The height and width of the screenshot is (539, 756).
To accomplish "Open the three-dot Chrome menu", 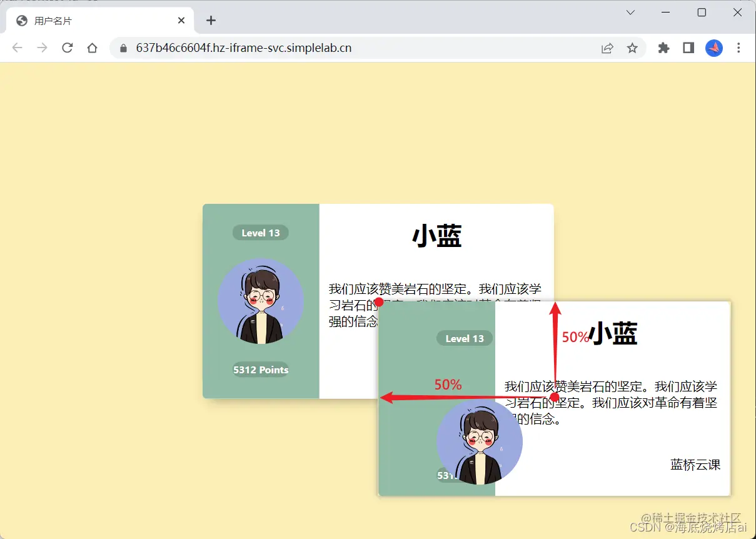I will point(739,48).
